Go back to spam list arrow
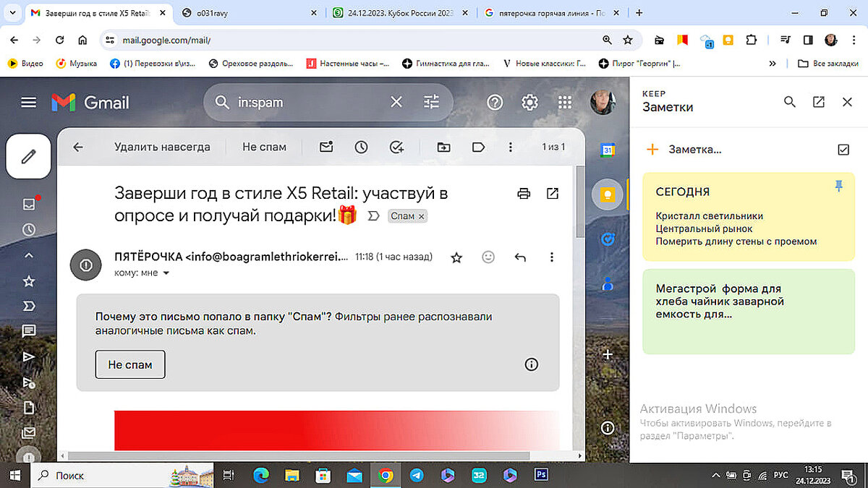The width and height of the screenshot is (868, 488). (x=78, y=147)
